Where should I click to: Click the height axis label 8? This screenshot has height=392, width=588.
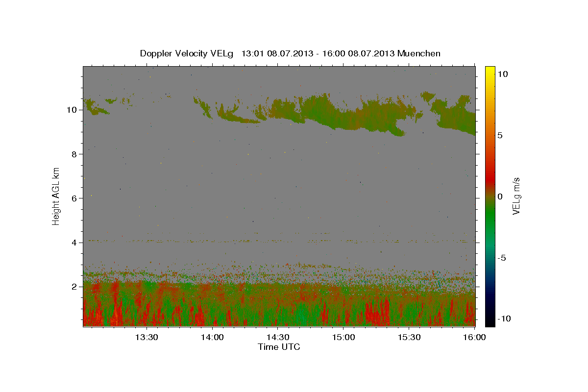click(x=74, y=154)
